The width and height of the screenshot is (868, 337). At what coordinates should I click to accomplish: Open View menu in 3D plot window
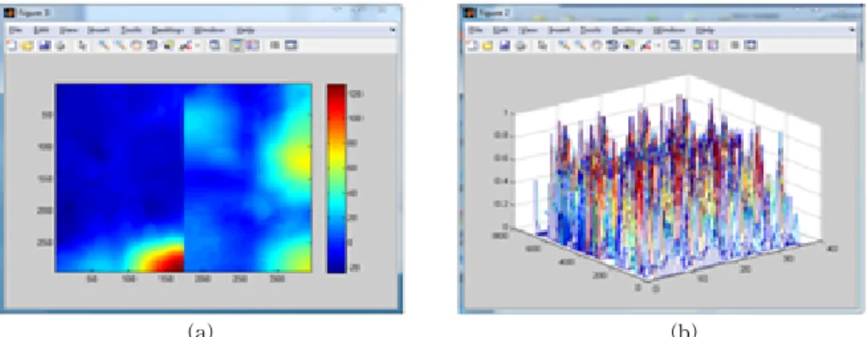point(528,30)
